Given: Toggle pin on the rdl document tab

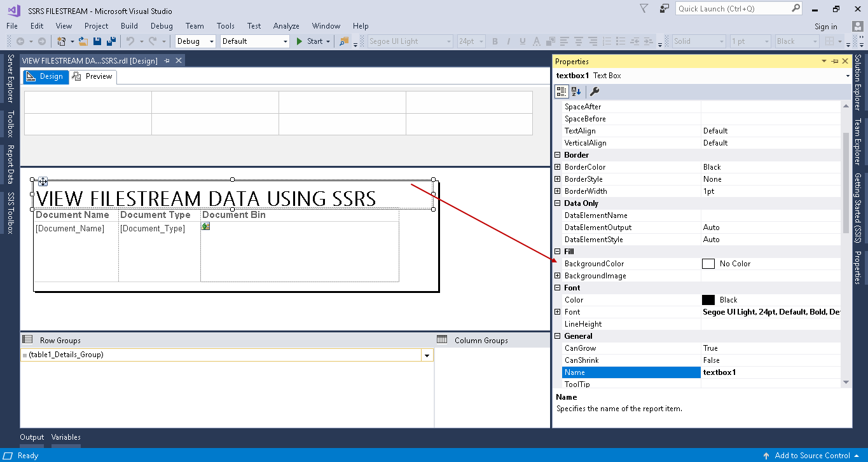Looking at the screenshot, I should click(167, 60).
